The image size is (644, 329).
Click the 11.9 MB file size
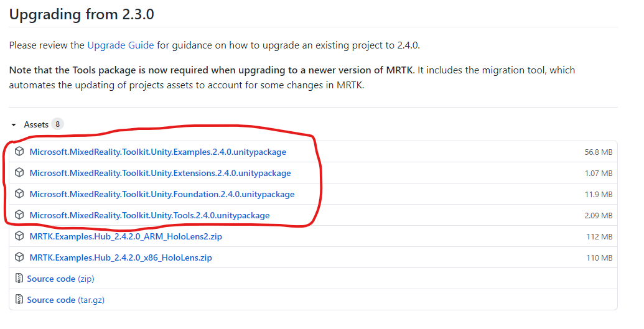point(599,195)
